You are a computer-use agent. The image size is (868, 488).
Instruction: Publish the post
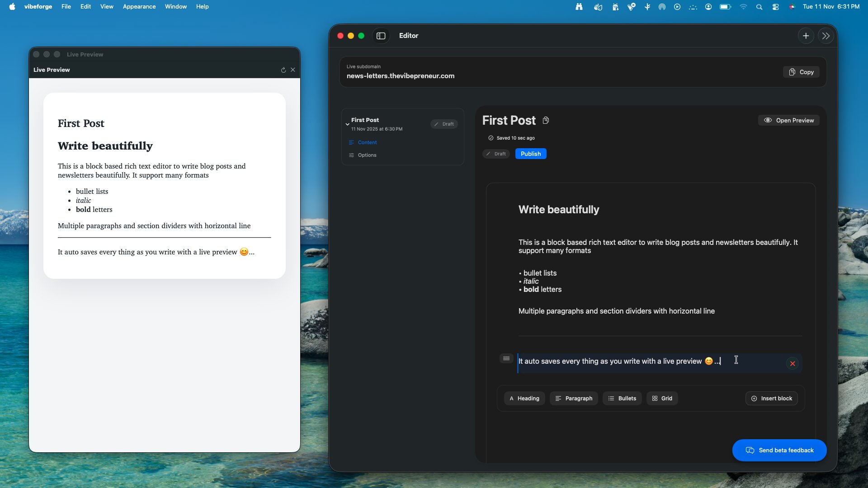coord(530,154)
